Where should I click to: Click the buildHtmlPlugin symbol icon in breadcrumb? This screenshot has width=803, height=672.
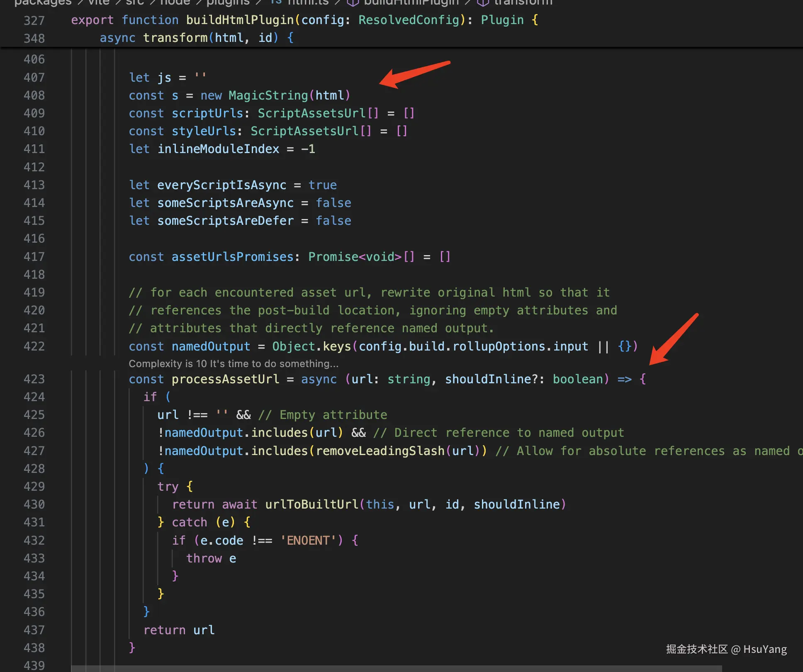click(353, 2)
